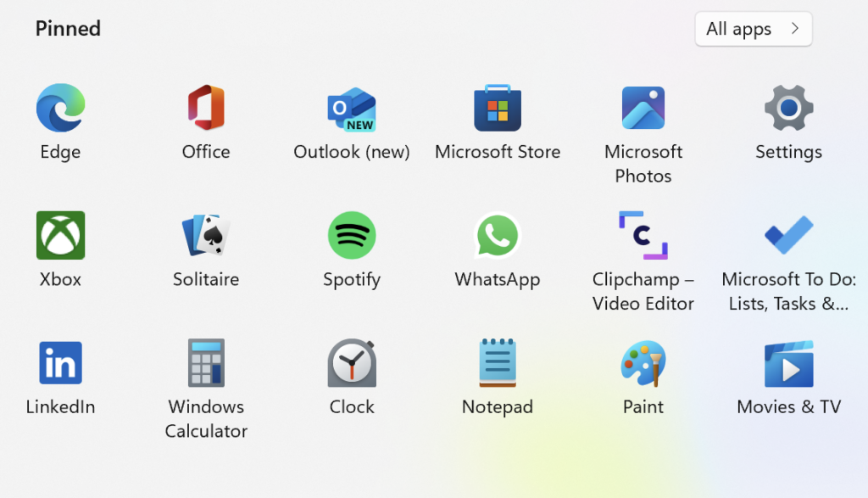This screenshot has width=868, height=498.
Task: Launch the Paint palette icon
Action: tap(643, 363)
